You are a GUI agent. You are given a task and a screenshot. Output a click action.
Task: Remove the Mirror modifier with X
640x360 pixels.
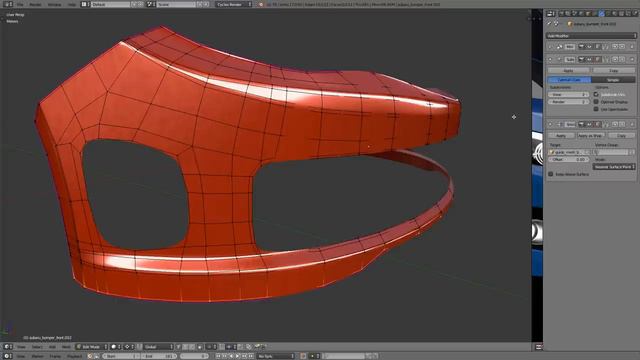(632, 47)
